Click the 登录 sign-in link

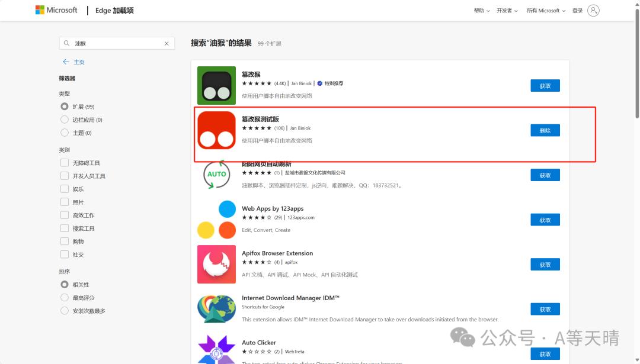[577, 11]
